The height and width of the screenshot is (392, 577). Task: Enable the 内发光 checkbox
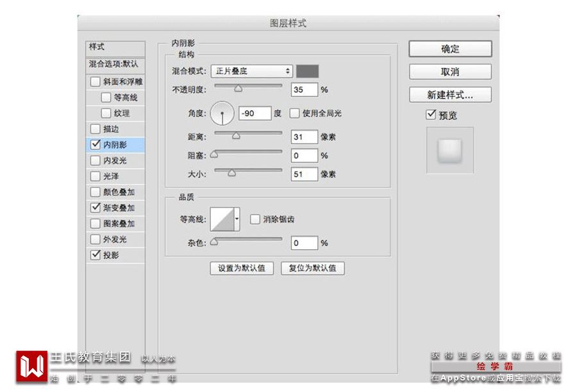[x=95, y=160]
